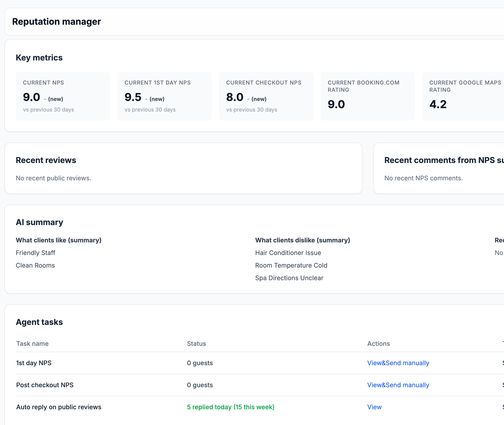This screenshot has height=425, width=504.
Task: Click the AI summary heading
Action: click(x=39, y=222)
